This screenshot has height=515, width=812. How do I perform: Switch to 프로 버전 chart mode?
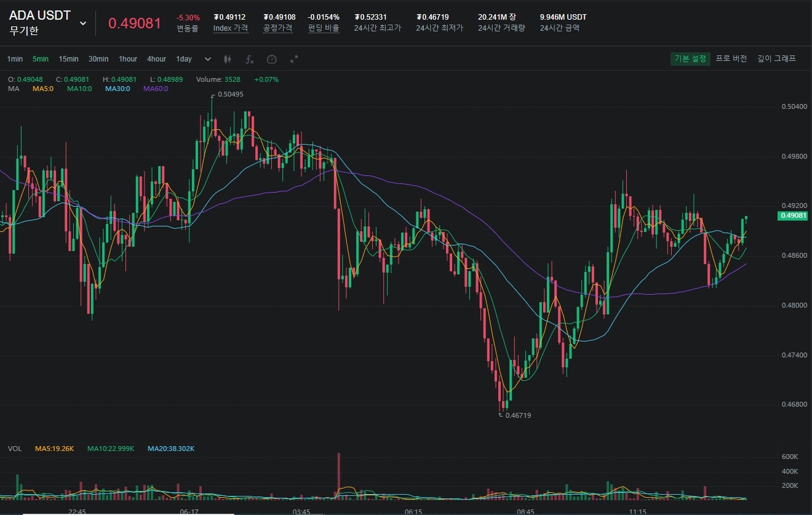(x=731, y=58)
